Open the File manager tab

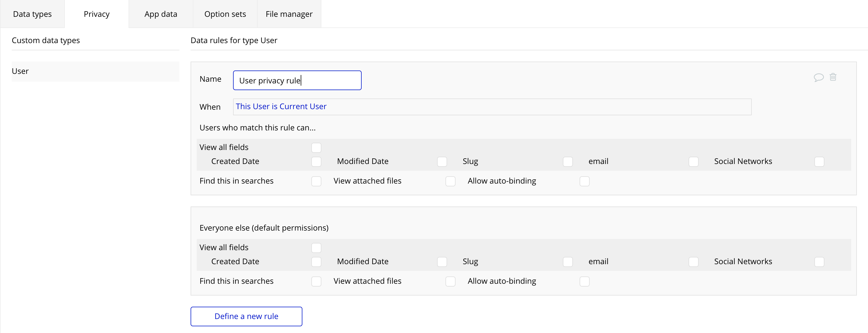(x=289, y=14)
